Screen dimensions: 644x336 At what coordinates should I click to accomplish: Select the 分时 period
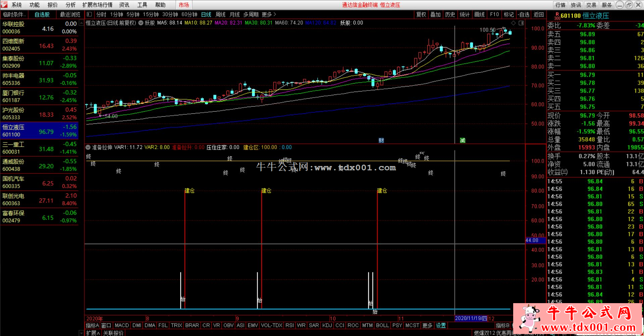pos(101,14)
